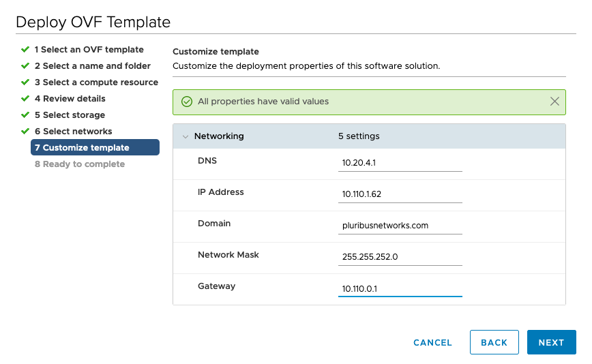Click the NEXT button
Viewport: 592px width, 364px height.
[552, 342]
